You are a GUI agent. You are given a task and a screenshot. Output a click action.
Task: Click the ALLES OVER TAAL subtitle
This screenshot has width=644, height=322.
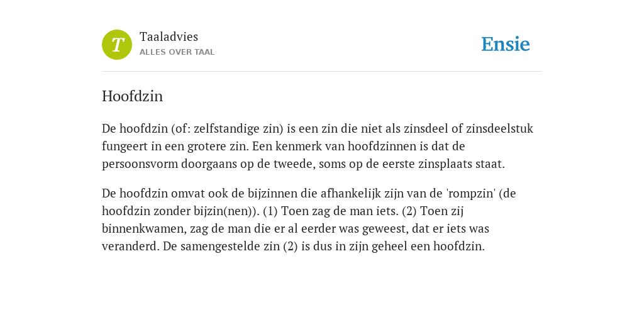tap(177, 52)
